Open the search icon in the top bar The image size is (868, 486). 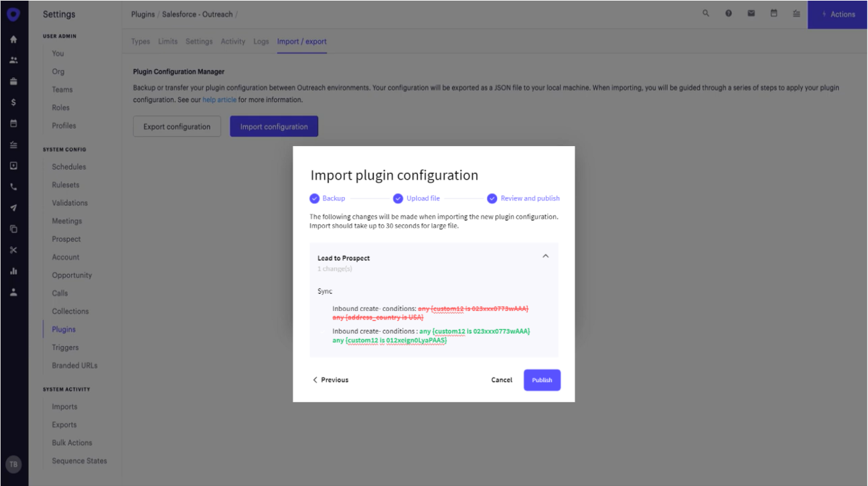[x=705, y=13]
